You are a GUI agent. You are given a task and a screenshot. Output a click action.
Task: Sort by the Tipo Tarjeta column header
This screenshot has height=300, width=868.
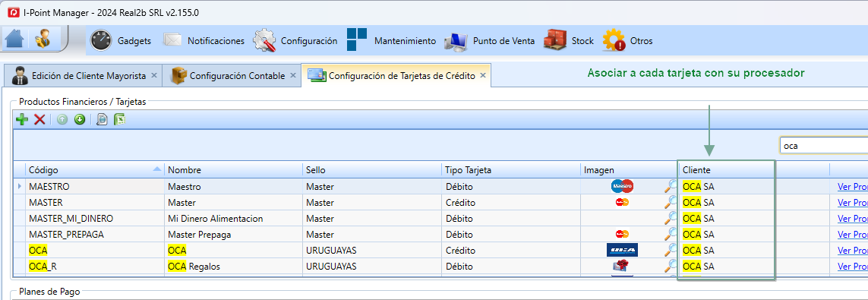[511, 170]
